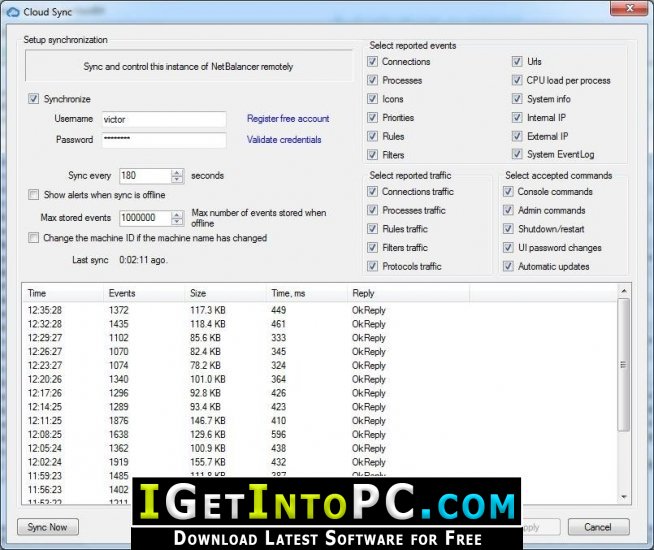Viewport: 654px width, 550px height.
Task: Uncheck the Priorities events checkbox
Action: [372, 118]
